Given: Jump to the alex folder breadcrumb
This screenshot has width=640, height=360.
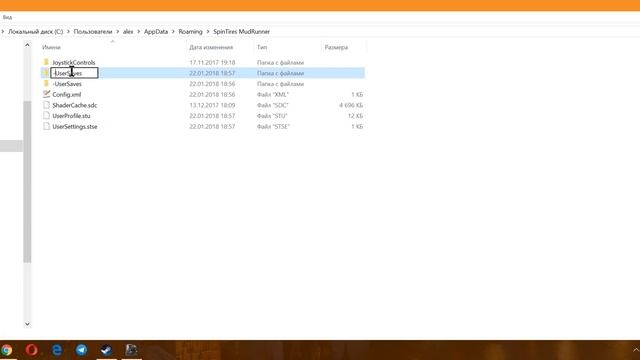Looking at the screenshot, I should click(128, 31).
